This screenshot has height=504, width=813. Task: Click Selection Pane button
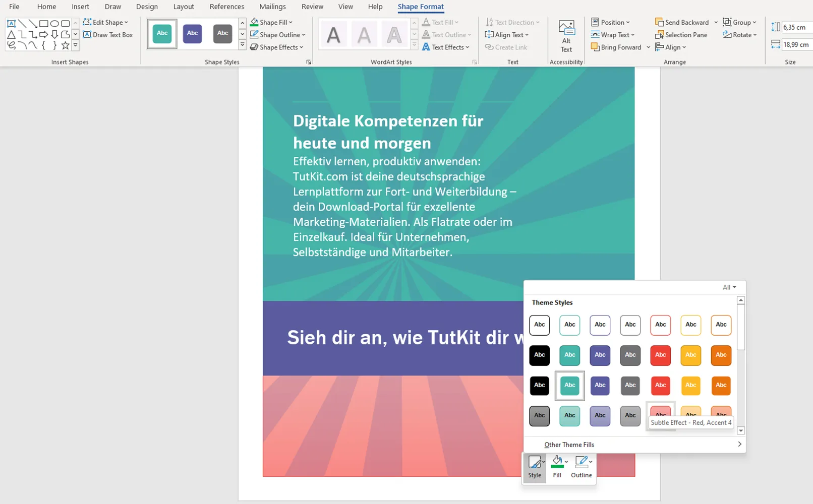tap(681, 35)
